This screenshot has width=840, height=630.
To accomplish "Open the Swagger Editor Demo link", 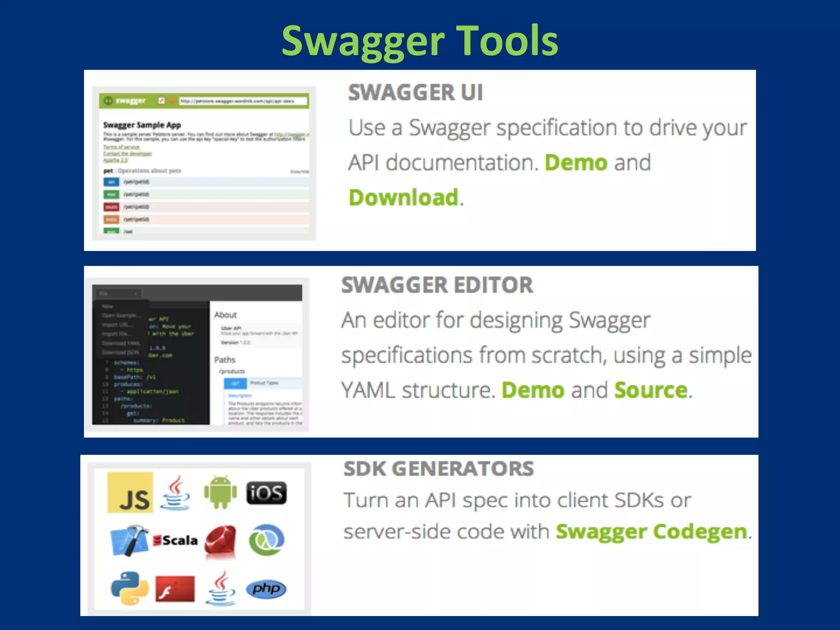I will 533,390.
